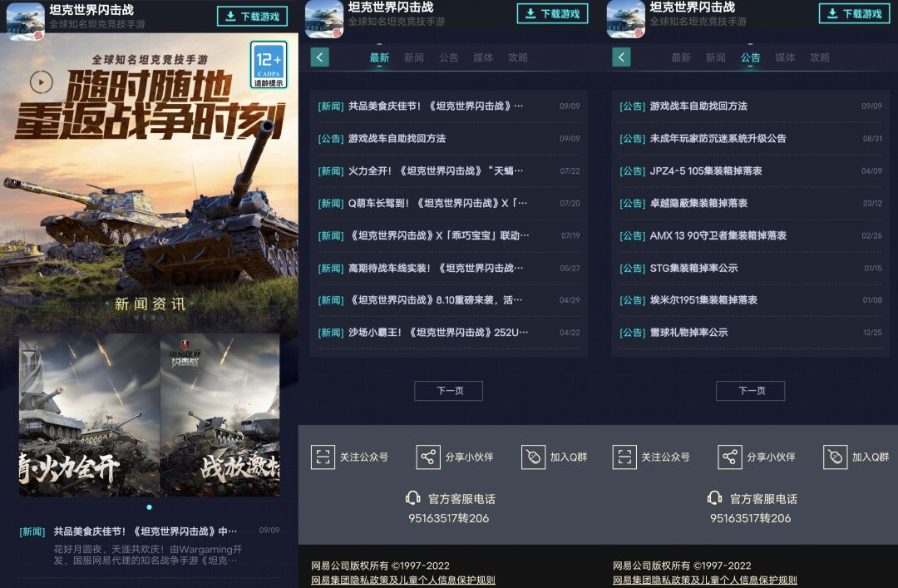Open 游戏战车自助找回方法 in middle list
898x588 pixels.
point(449,138)
